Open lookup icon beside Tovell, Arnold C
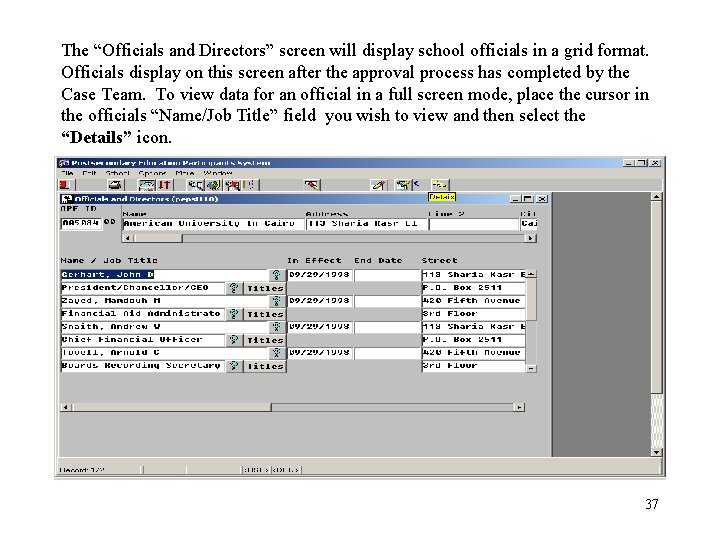720x540 pixels. point(276,353)
